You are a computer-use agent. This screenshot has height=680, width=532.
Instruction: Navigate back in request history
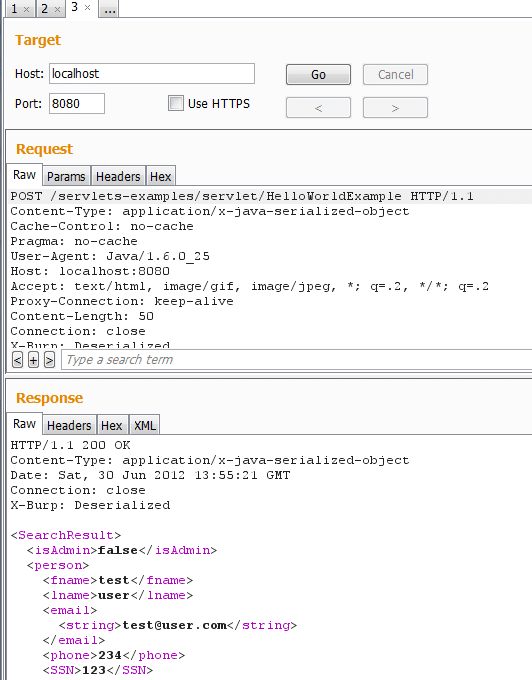click(x=318, y=108)
